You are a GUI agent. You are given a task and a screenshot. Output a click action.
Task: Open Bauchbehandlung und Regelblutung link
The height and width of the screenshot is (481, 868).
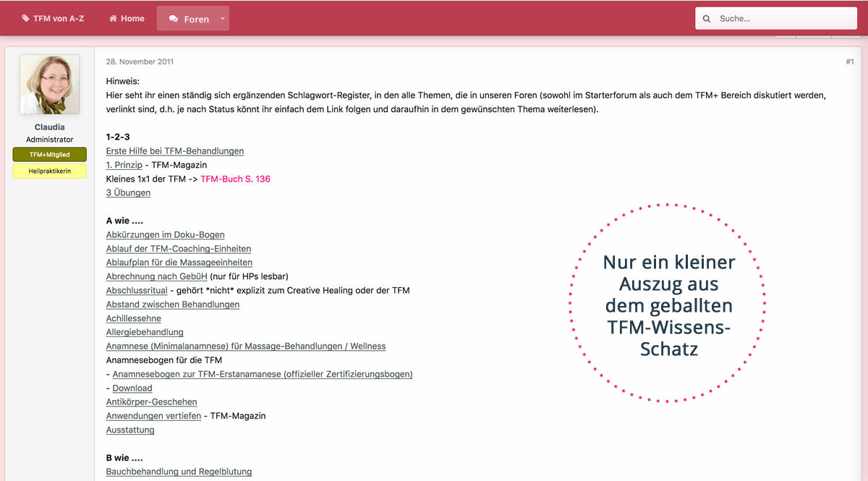point(179,472)
